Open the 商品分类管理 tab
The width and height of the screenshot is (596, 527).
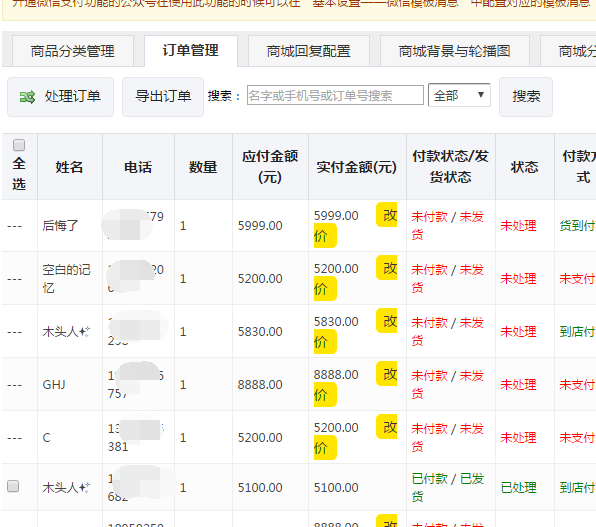click(x=73, y=51)
